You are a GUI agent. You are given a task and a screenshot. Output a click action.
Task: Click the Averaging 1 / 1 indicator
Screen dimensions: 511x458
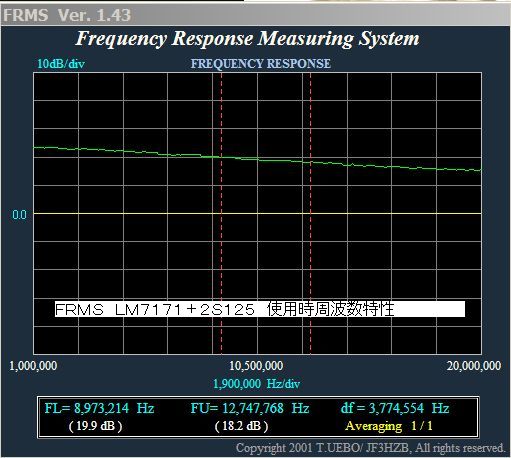pyautogui.click(x=389, y=426)
